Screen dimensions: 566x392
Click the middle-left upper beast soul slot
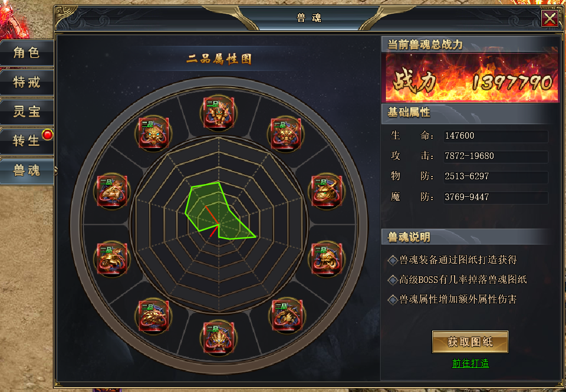(112, 191)
